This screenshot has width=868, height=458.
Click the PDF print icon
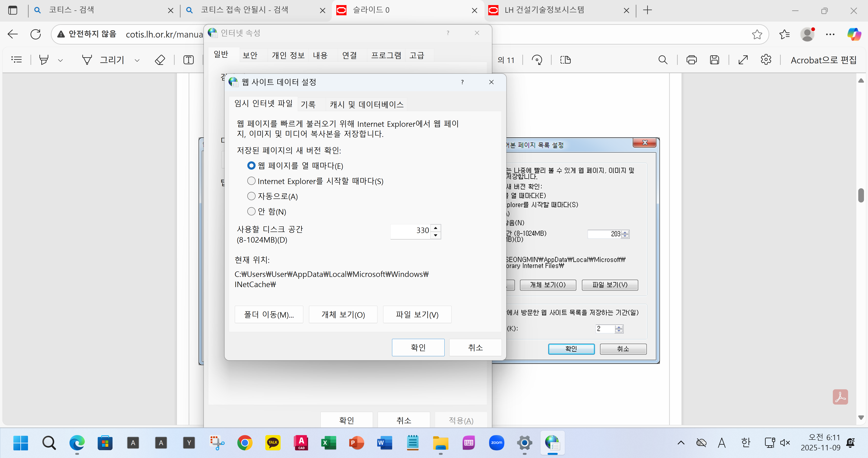tap(691, 60)
